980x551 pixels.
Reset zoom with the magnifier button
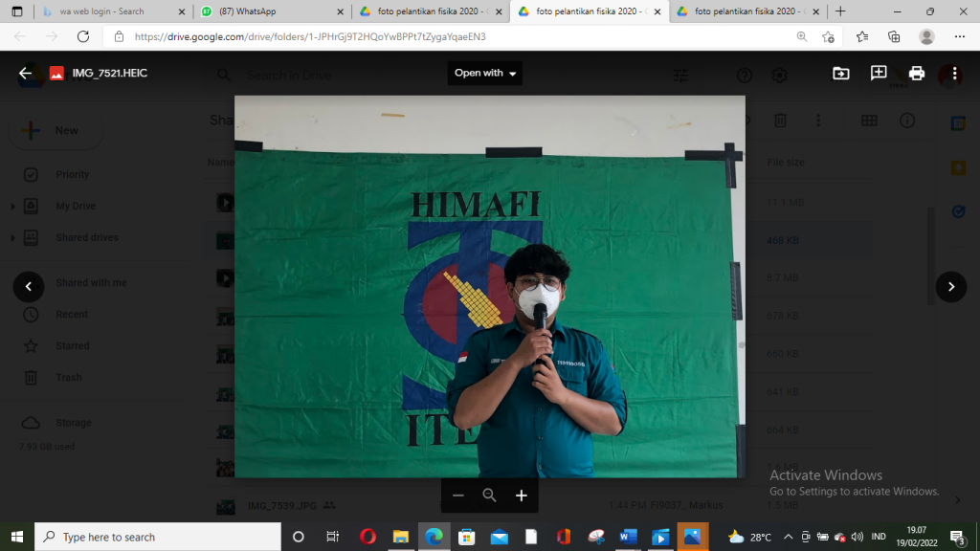(x=489, y=496)
